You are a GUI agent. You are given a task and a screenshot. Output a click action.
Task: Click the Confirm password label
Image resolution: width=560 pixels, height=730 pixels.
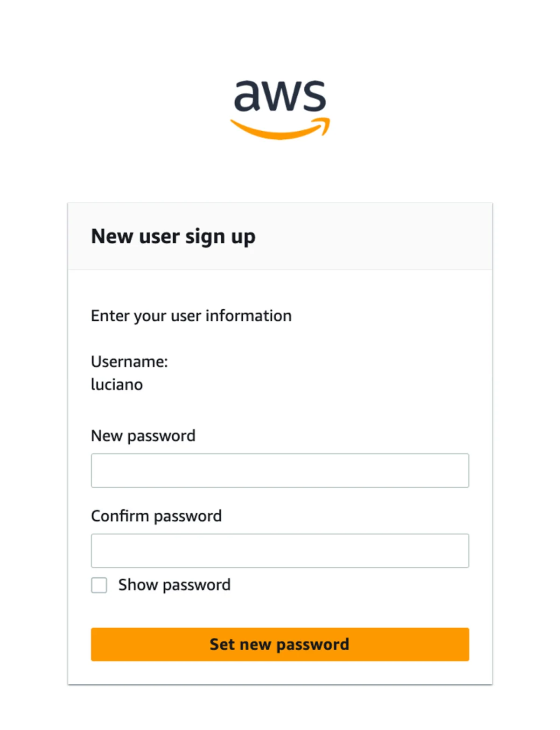(156, 516)
